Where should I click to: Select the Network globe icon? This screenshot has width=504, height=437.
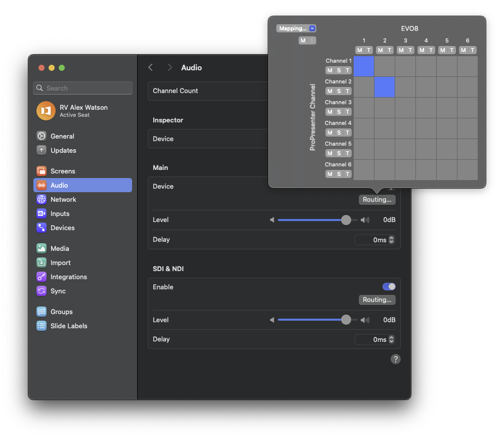tap(41, 199)
